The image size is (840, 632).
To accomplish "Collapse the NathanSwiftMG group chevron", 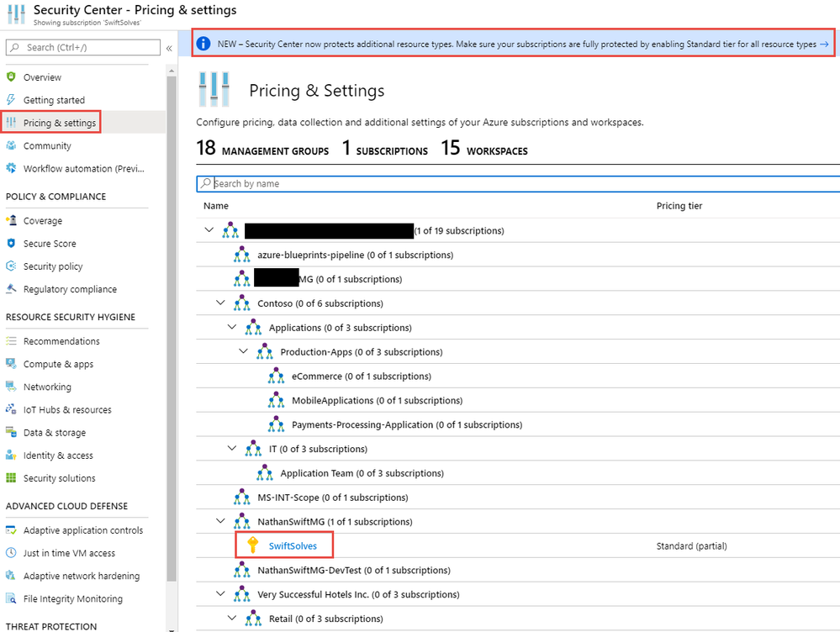I will coord(220,520).
